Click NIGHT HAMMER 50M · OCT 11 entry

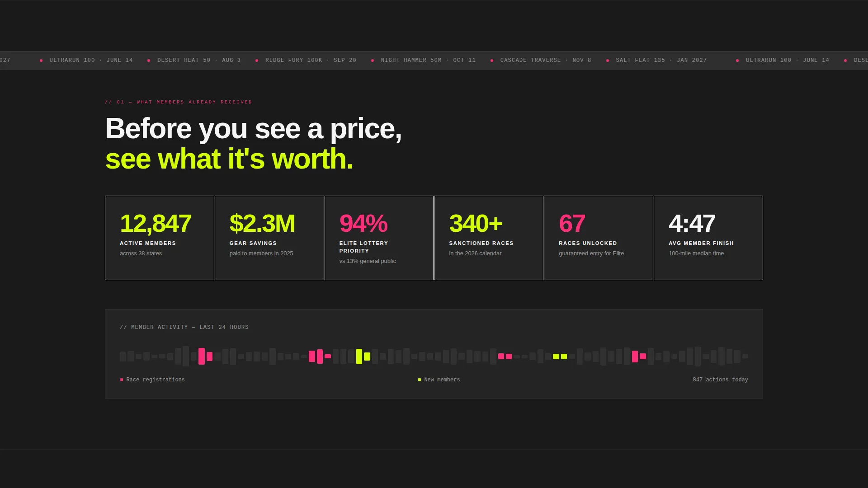pyautogui.click(x=428, y=60)
